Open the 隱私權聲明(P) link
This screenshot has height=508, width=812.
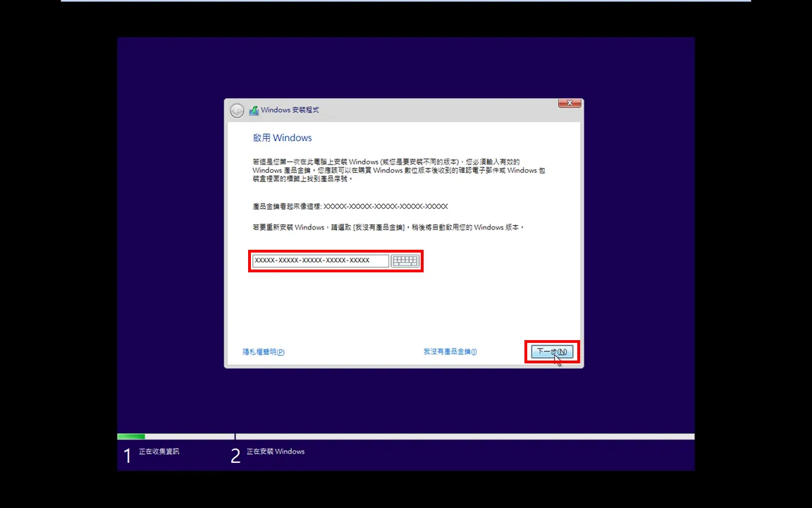point(264,352)
